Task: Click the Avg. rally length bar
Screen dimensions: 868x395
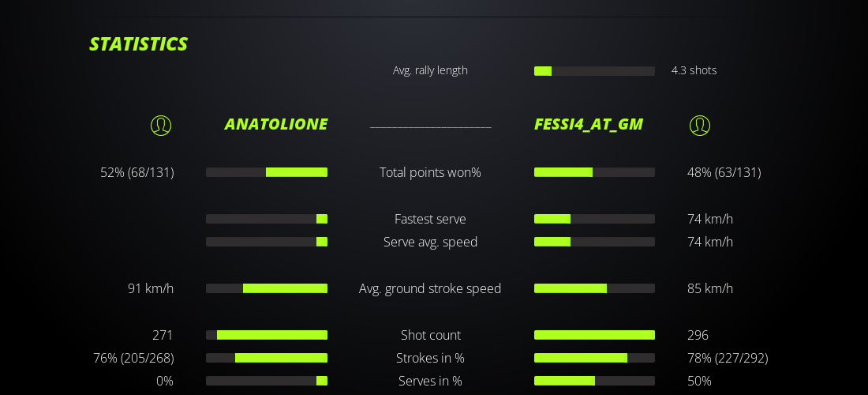Action: [x=594, y=71]
